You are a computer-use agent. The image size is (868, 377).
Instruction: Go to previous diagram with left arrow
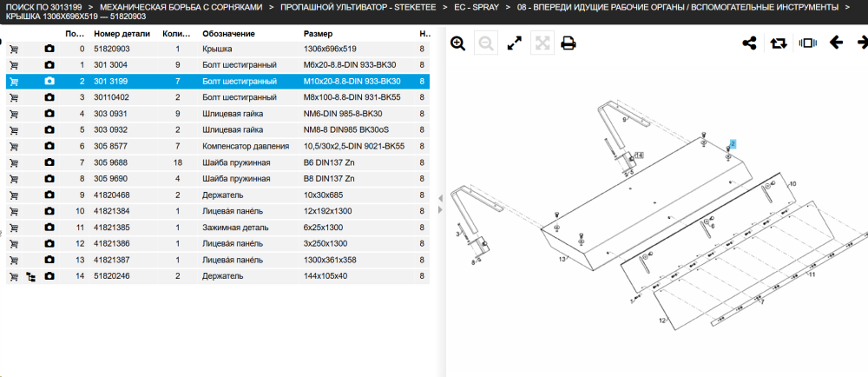(x=836, y=43)
